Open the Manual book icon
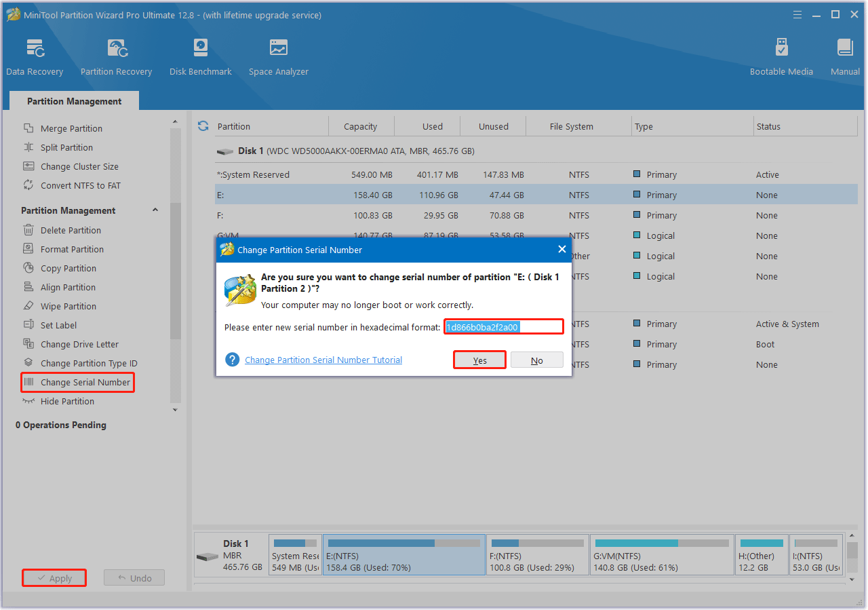 (x=845, y=48)
